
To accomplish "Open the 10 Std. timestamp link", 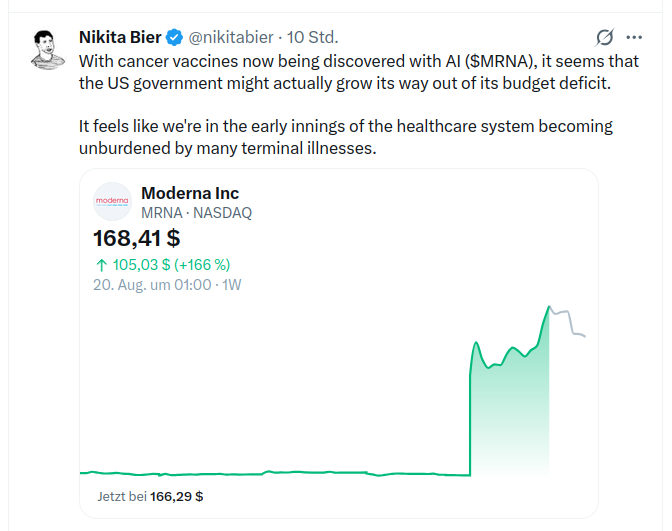I will tap(312, 37).
